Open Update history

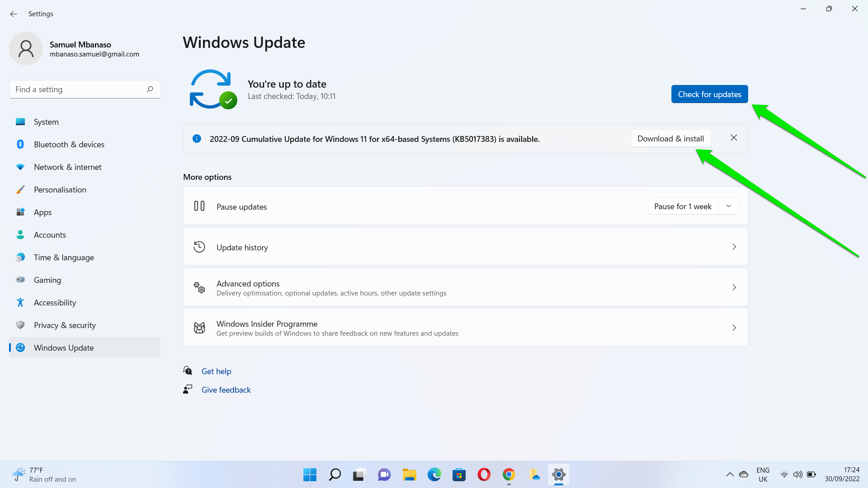coord(465,247)
